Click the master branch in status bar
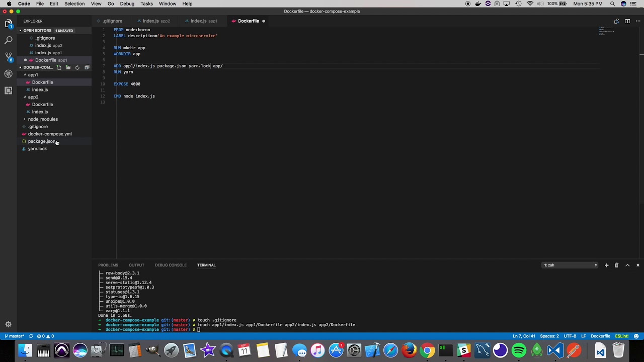The height and width of the screenshot is (362, 644). coord(14,336)
